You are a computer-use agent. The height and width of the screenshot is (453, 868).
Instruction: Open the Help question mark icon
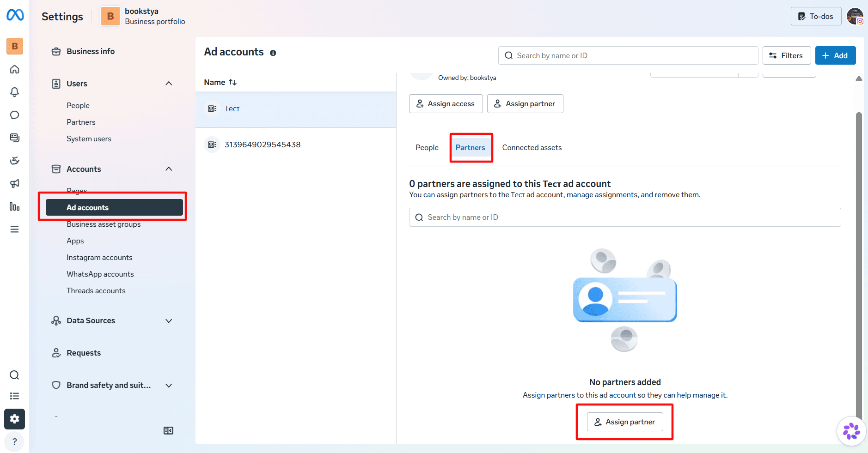(15, 441)
